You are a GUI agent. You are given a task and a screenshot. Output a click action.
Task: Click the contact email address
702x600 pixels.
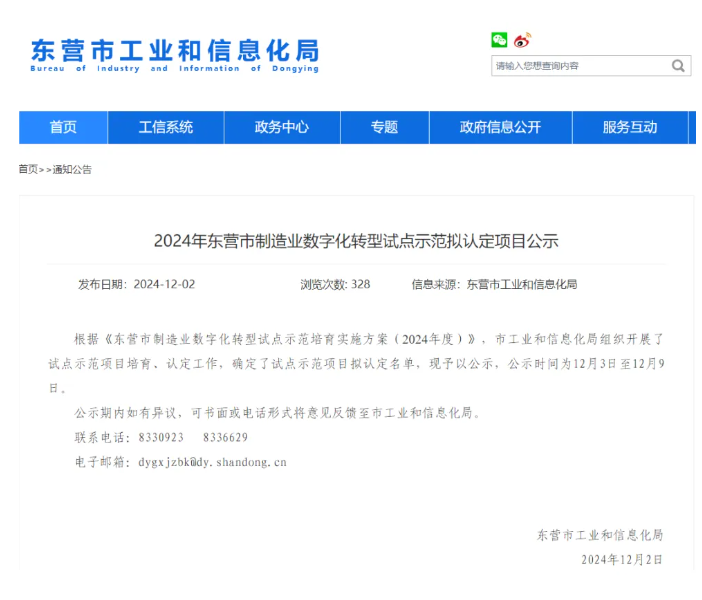pyautogui.click(x=212, y=462)
